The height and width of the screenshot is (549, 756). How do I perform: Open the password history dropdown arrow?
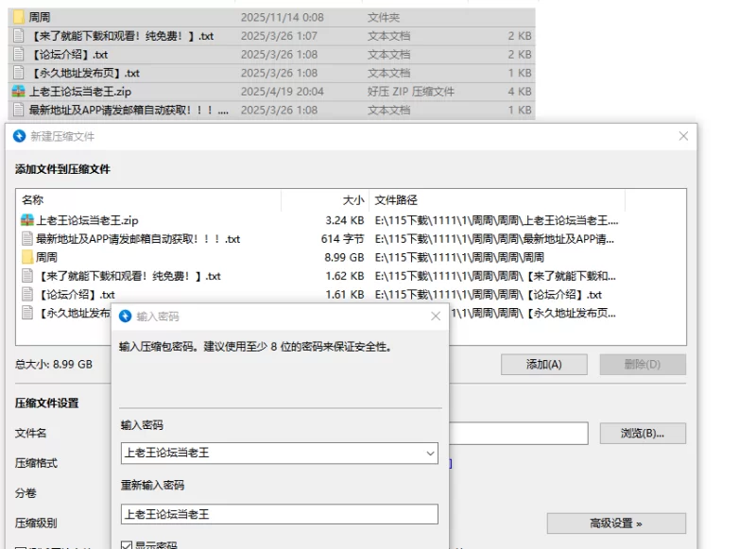click(x=430, y=453)
